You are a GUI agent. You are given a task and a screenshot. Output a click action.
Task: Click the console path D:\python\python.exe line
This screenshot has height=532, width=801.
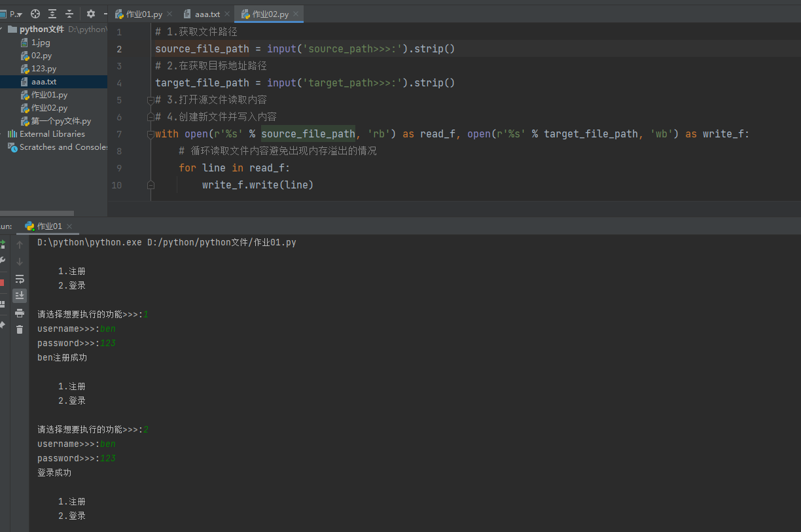[x=167, y=243]
